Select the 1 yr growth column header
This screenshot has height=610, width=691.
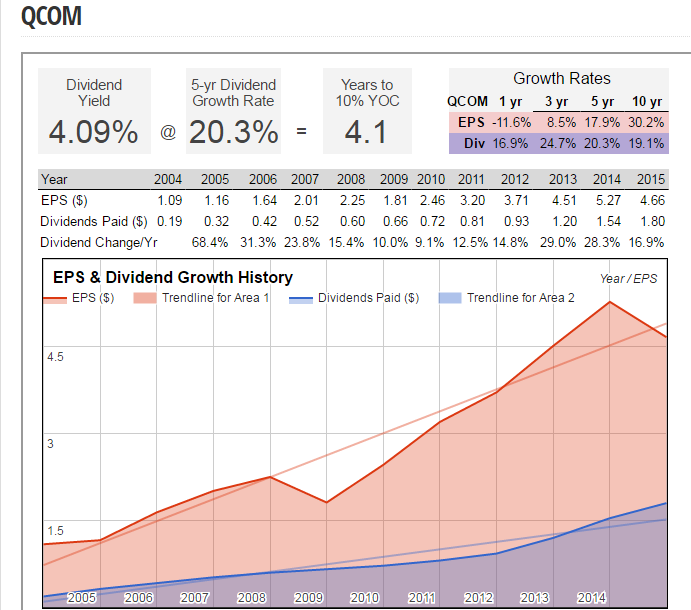(510, 101)
